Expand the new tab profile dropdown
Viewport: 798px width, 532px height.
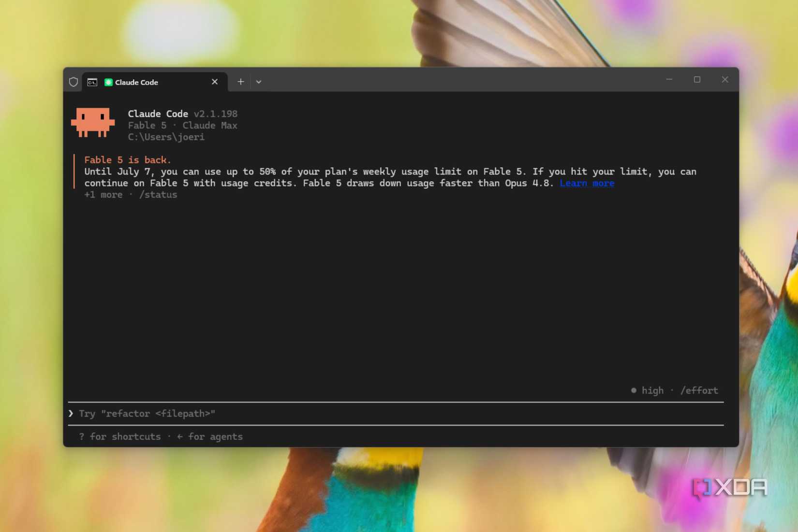(259, 82)
